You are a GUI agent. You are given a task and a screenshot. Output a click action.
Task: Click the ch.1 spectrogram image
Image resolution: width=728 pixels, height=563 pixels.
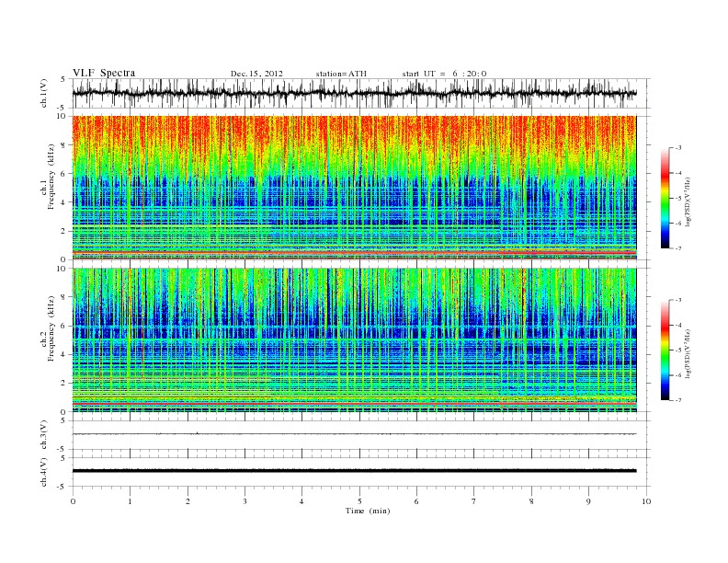[x=354, y=188]
